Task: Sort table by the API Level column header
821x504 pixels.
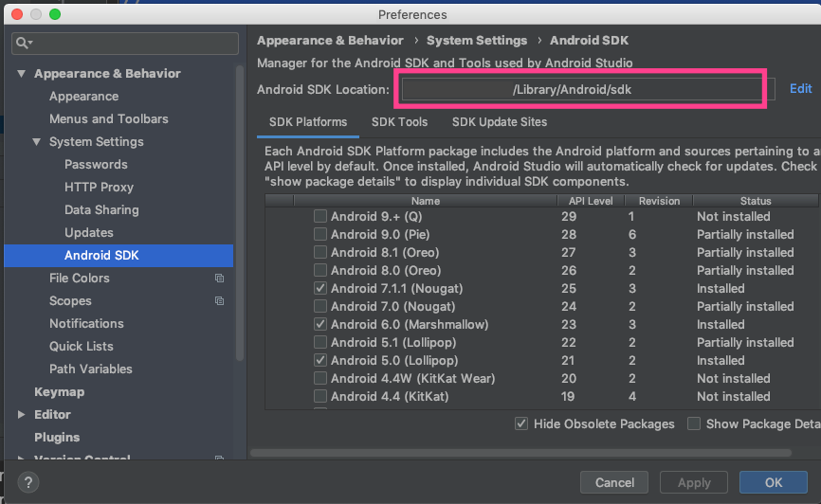Action: pos(591,201)
